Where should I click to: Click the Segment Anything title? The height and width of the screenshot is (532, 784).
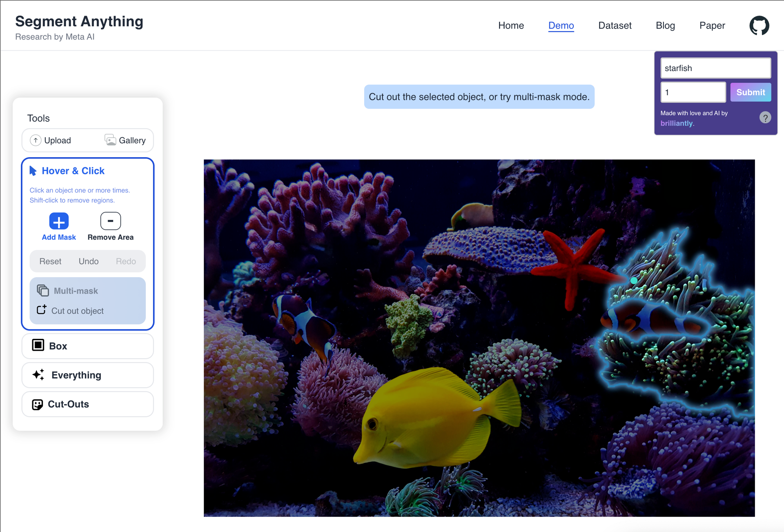pyautogui.click(x=79, y=21)
